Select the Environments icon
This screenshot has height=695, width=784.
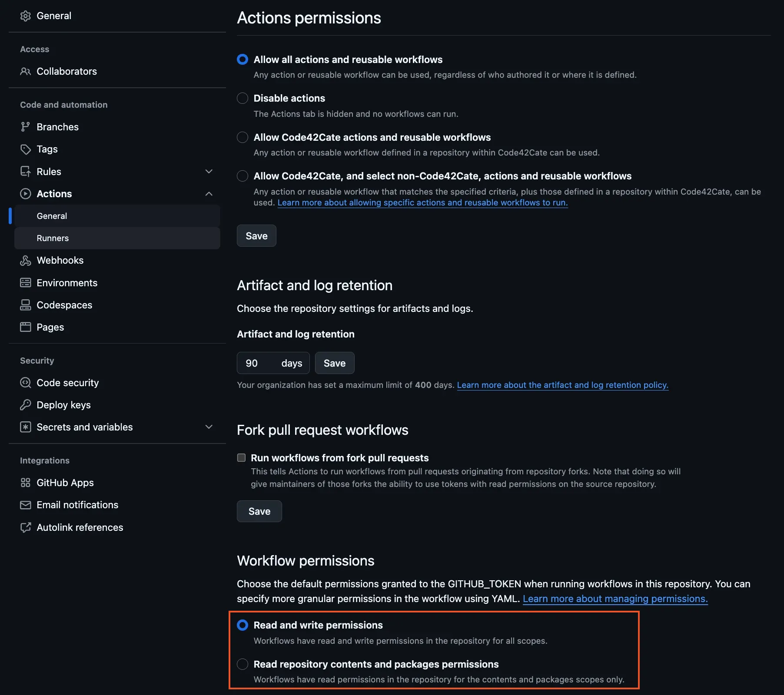click(x=26, y=282)
